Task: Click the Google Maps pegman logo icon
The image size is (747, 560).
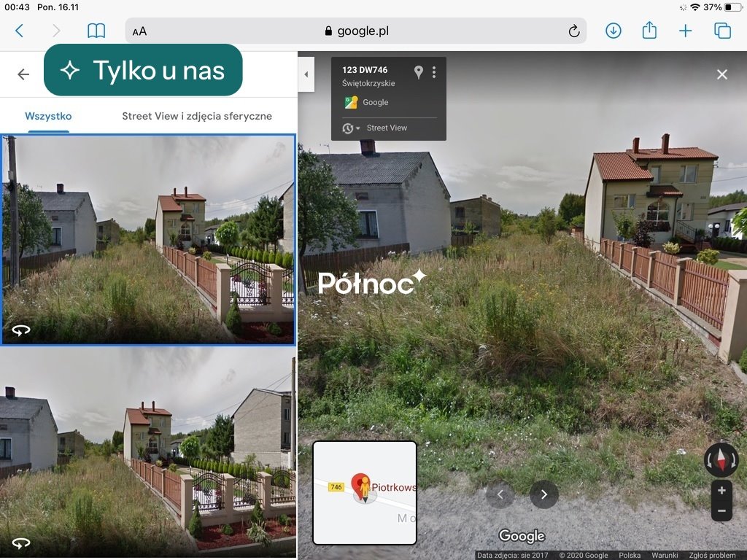Action: point(350,101)
